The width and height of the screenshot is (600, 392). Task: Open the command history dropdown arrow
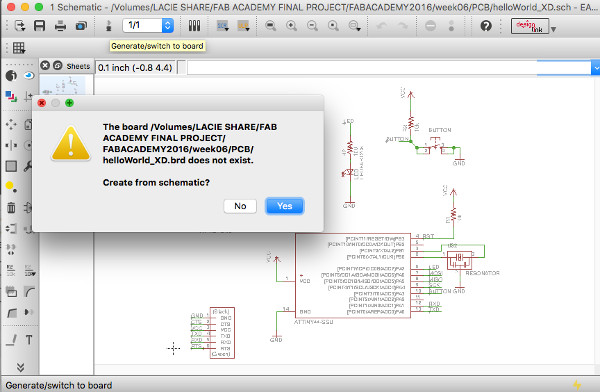click(x=596, y=68)
